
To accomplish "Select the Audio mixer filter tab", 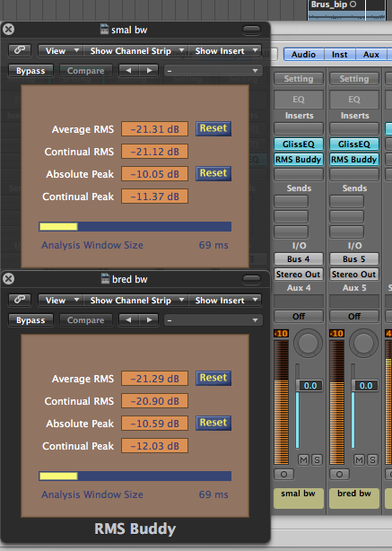I will pyautogui.click(x=303, y=55).
